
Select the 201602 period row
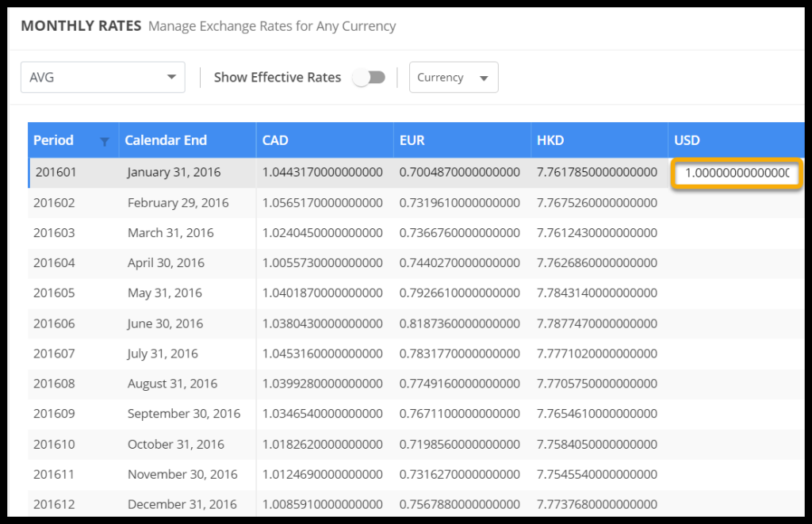(x=54, y=203)
